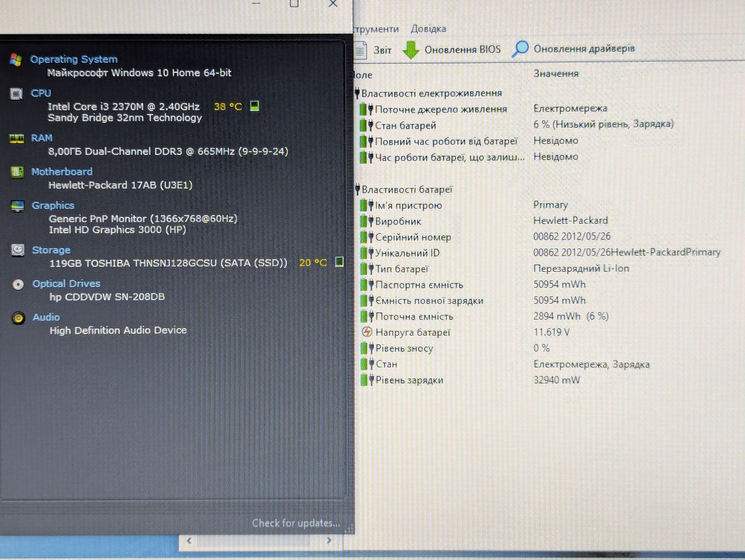Viewport: 745px width, 560px height.
Task: Click the Motherboard icon in Speccy
Action: [x=17, y=172]
